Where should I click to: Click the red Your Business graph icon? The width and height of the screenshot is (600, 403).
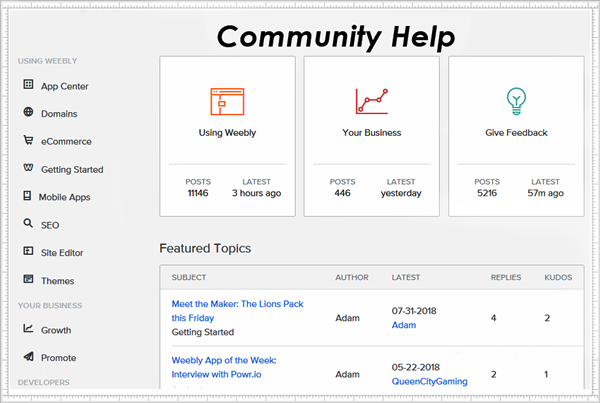[372, 101]
